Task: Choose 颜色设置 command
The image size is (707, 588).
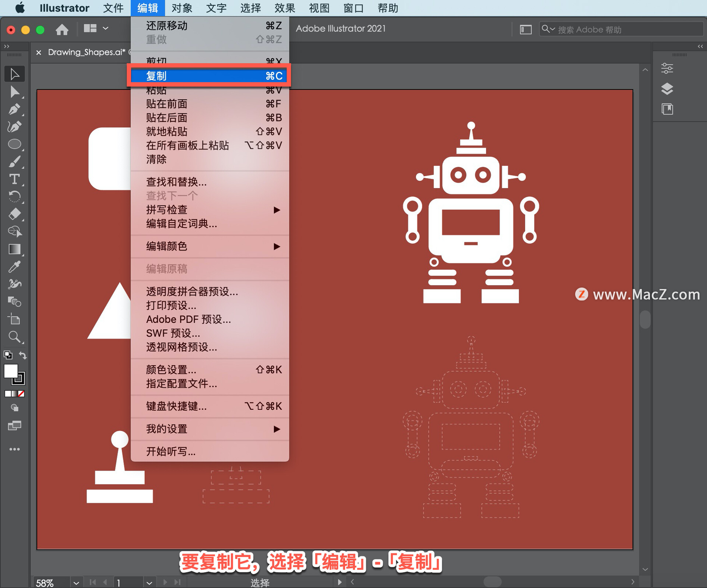Action: click(210, 370)
